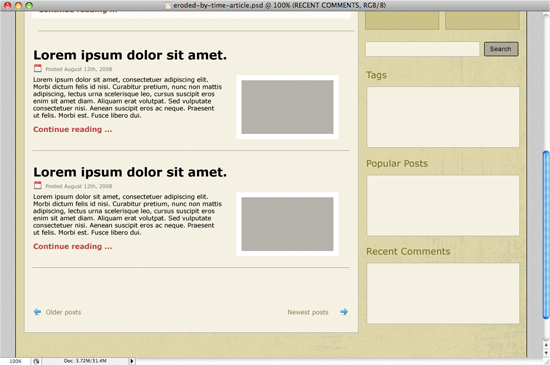Viewport: 550px width, 365px height.
Task: Click the zoom percentage field showing 100%
Action: click(x=15, y=361)
